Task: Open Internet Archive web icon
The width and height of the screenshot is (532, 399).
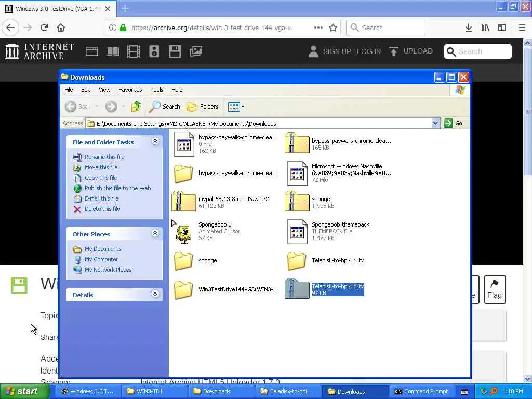Action: 91,51
